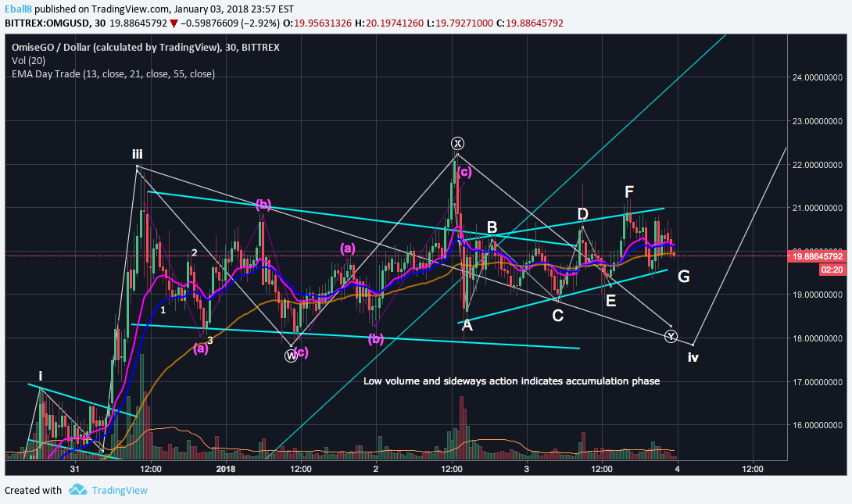Click the small white '2' subwave label
The image size is (852, 504).
click(x=194, y=252)
